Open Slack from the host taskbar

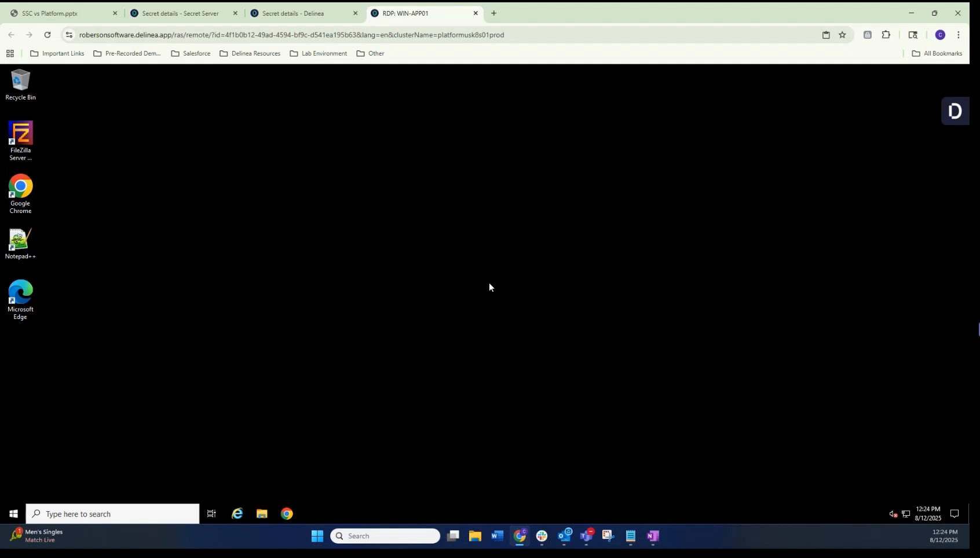(542, 536)
